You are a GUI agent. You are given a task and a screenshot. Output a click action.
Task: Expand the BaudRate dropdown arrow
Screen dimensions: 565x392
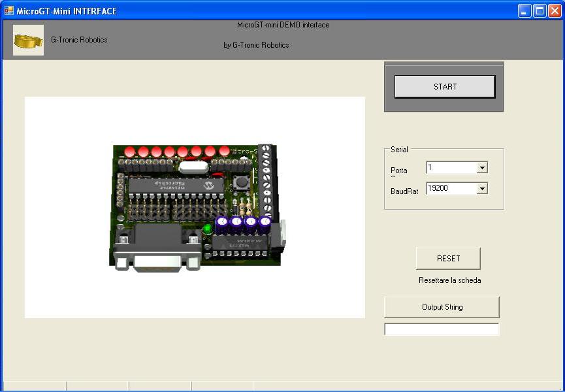coord(482,189)
